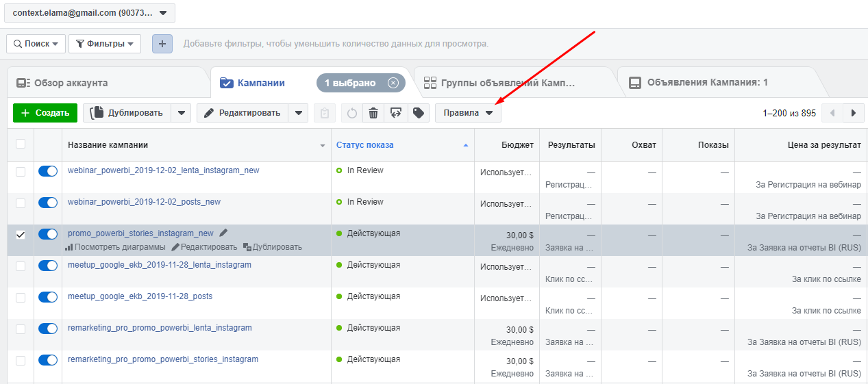
Task: Click the clipboard paste icon in toolbar
Action: [325, 113]
